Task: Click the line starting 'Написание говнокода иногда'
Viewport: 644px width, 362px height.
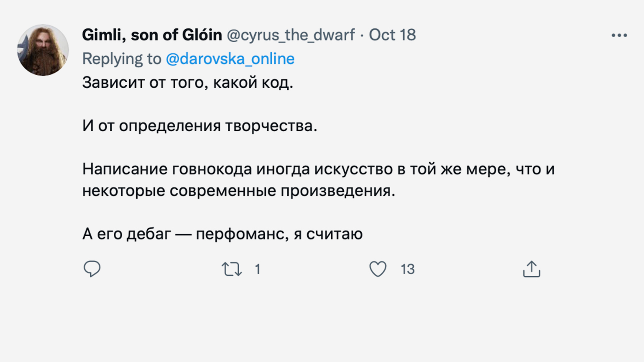Action: pyautogui.click(x=318, y=169)
